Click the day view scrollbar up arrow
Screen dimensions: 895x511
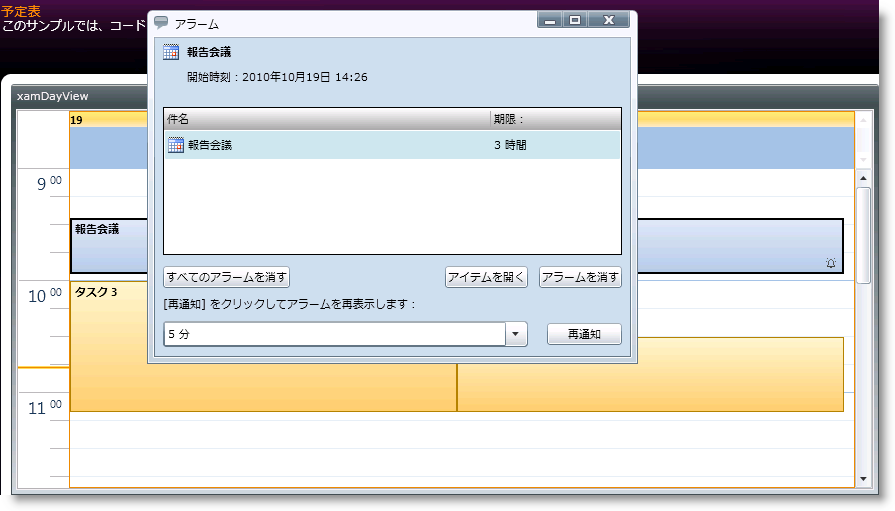click(863, 178)
